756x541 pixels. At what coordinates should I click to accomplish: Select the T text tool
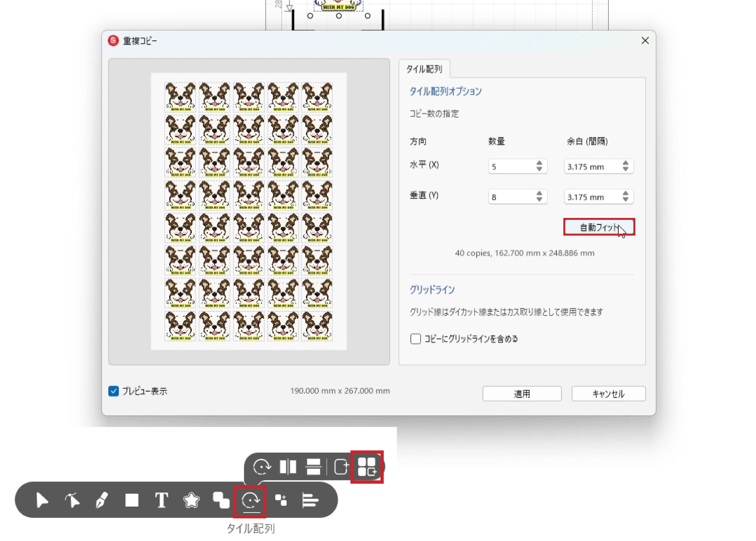(162, 500)
